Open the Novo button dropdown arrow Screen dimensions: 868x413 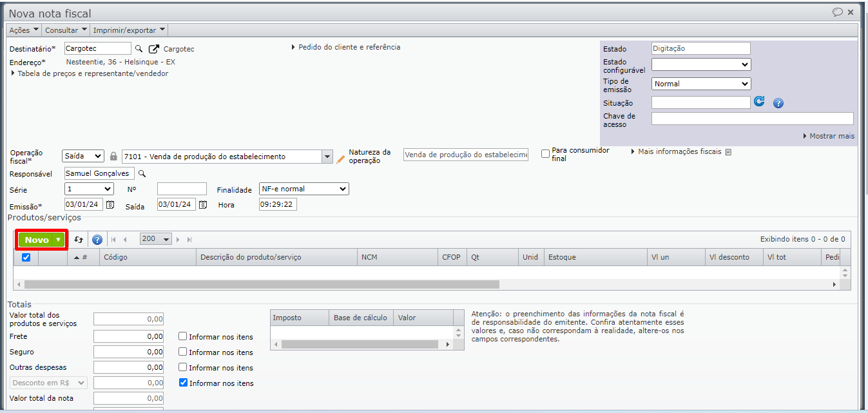click(59, 240)
